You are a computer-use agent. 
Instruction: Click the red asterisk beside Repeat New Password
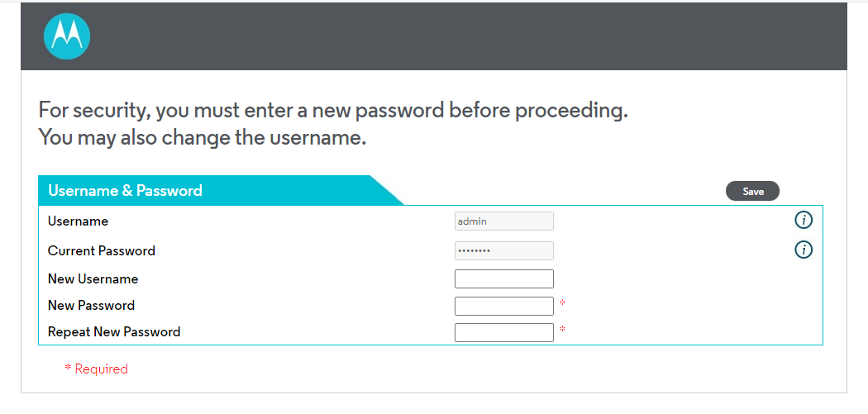[562, 330]
